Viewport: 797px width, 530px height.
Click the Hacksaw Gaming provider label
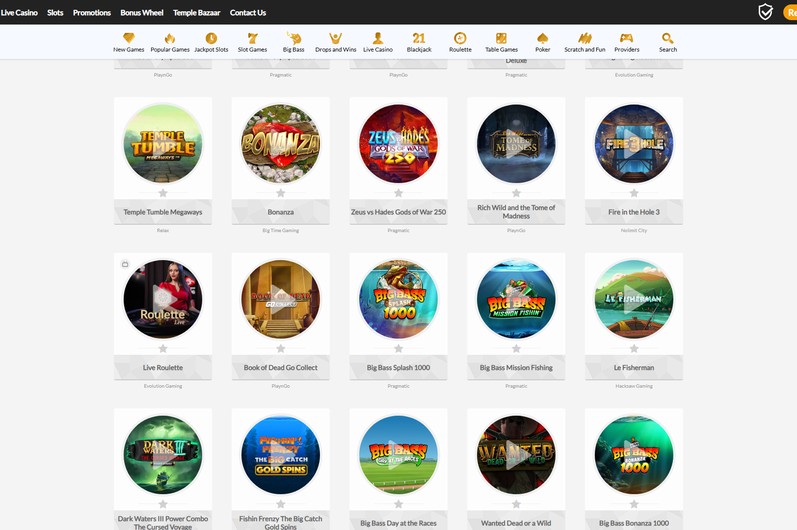tap(634, 386)
